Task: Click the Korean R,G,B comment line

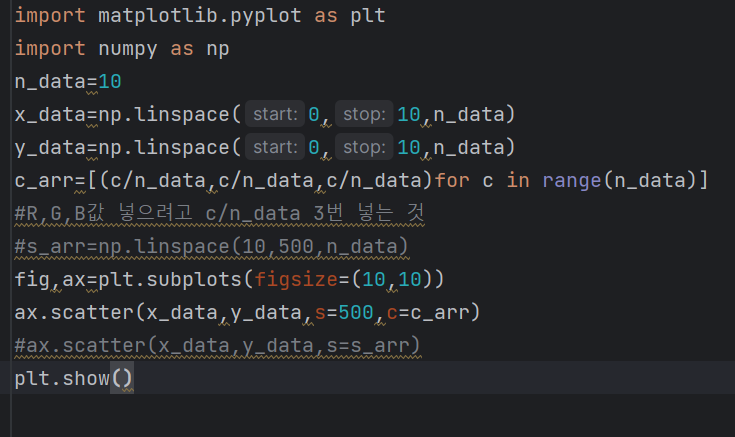Action: [x=219, y=213]
